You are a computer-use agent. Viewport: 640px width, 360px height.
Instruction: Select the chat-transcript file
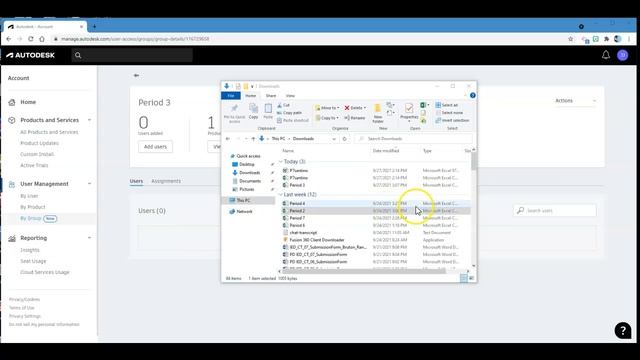303,233
